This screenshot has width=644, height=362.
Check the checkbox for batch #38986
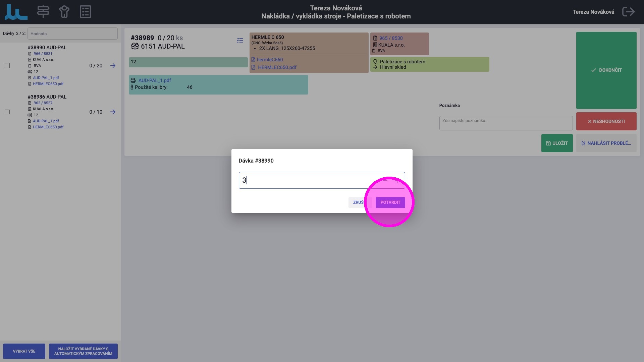coord(7,112)
